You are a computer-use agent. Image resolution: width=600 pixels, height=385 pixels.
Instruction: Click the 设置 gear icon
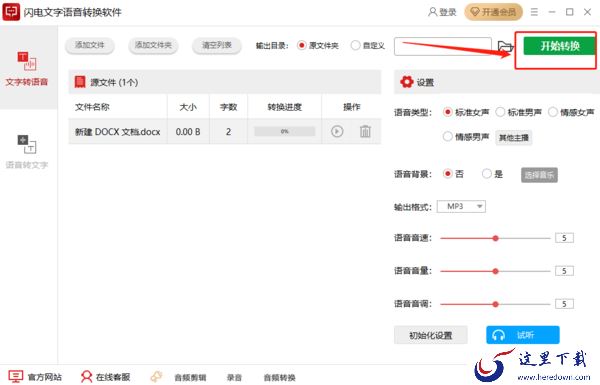[x=407, y=82]
